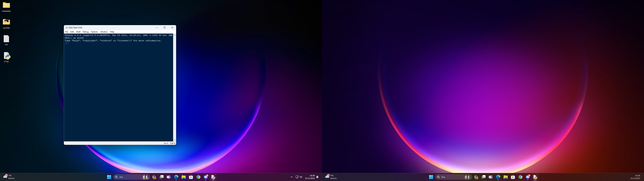
Task: Open the Options menu in IDLE
Action: pyautogui.click(x=94, y=32)
